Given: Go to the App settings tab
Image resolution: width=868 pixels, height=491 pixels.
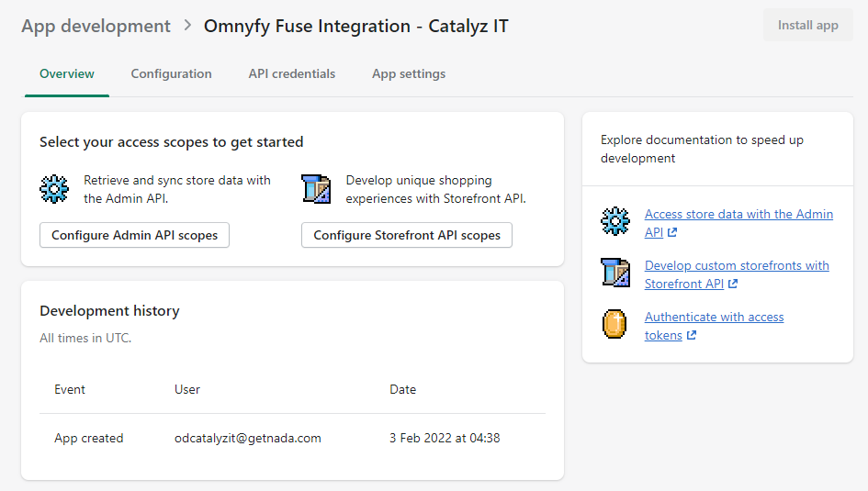Looking at the screenshot, I should click(x=409, y=74).
